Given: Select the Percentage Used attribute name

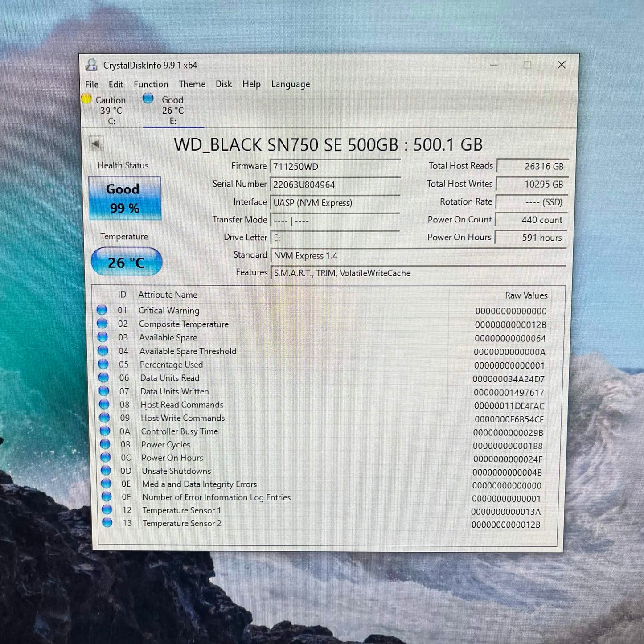Looking at the screenshot, I should 171,365.
